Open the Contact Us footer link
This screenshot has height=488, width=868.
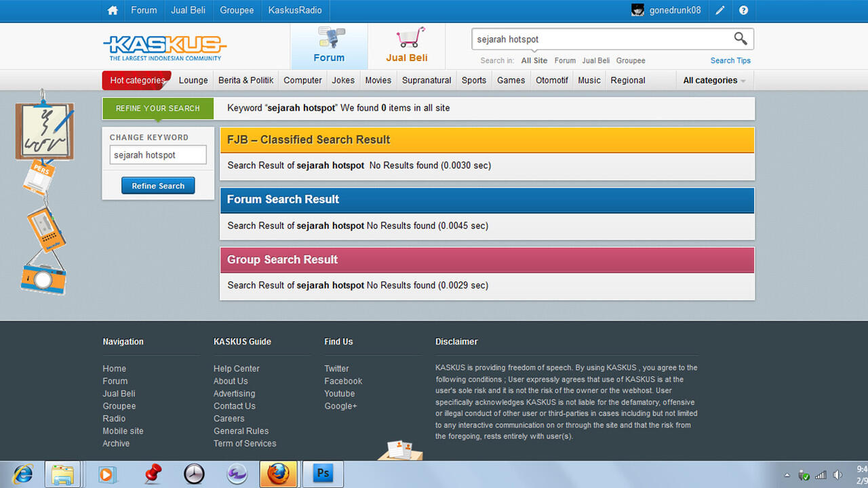pyautogui.click(x=235, y=406)
